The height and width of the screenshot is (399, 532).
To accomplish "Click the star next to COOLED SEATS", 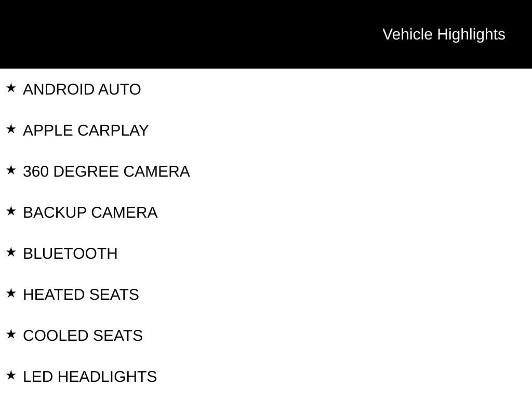I will [11, 335].
